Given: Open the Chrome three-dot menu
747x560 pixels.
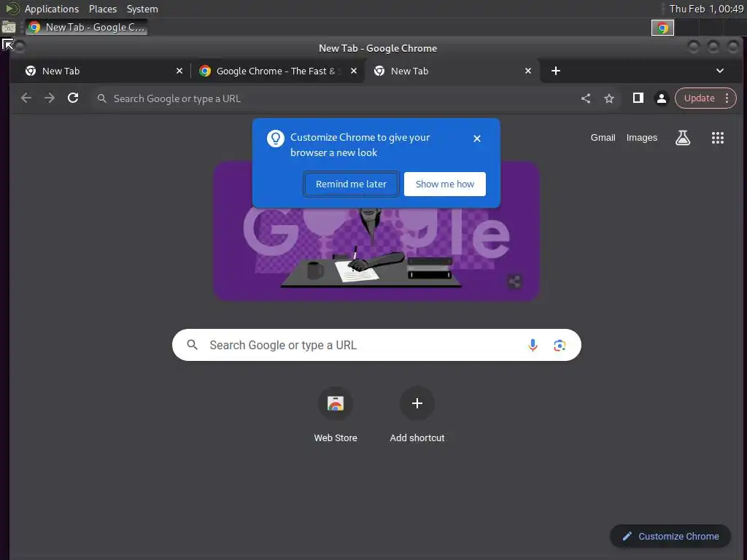Looking at the screenshot, I should [727, 98].
